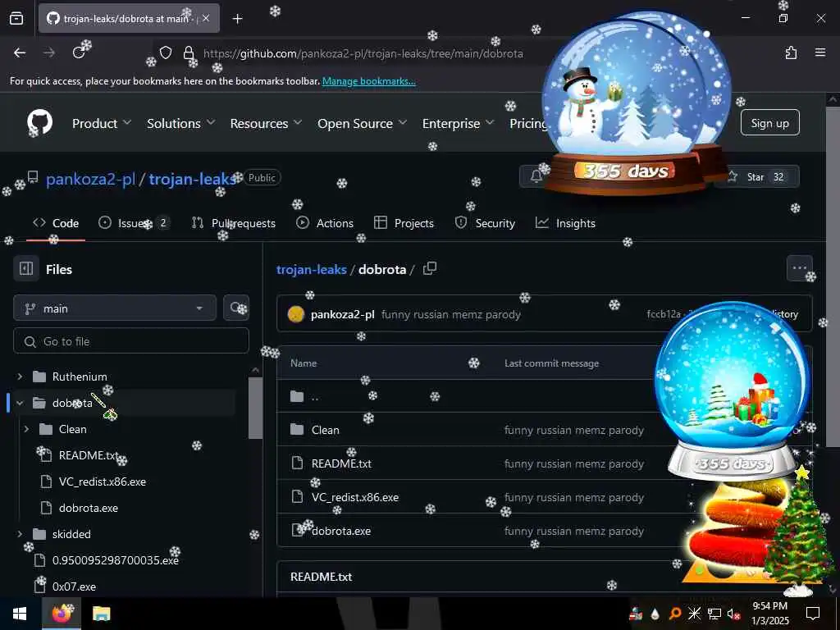Click the network tray icon
Screen dimensions: 840x630
[714, 614]
